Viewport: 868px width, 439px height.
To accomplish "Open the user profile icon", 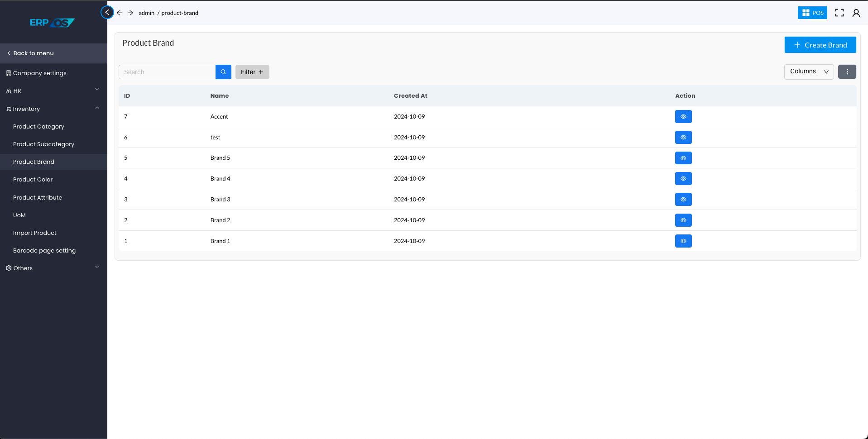I will point(856,13).
